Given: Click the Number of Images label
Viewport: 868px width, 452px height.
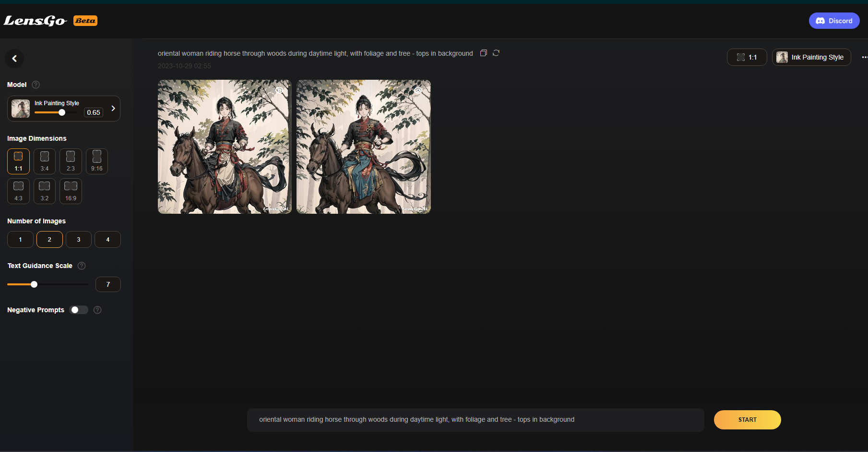Looking at the screenshot, I should 36,221.
